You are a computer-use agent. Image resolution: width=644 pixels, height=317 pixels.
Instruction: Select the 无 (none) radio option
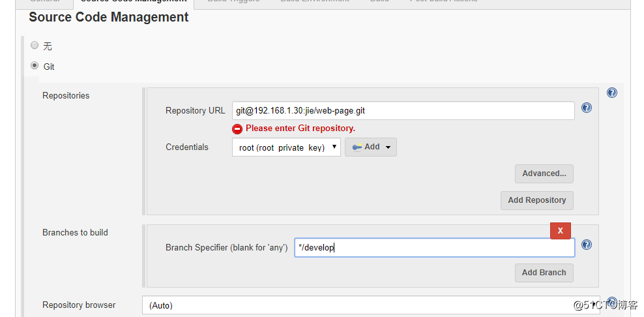35,45
